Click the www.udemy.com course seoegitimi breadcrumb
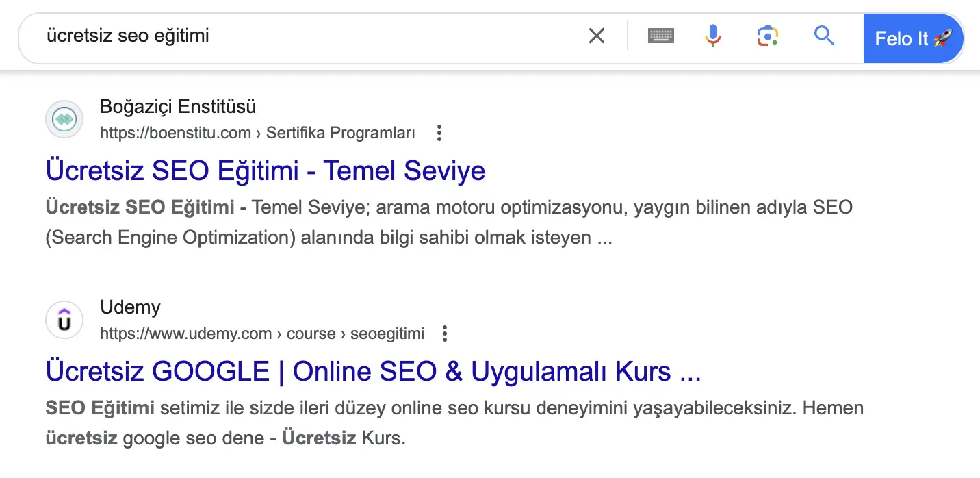 [262, 334]
